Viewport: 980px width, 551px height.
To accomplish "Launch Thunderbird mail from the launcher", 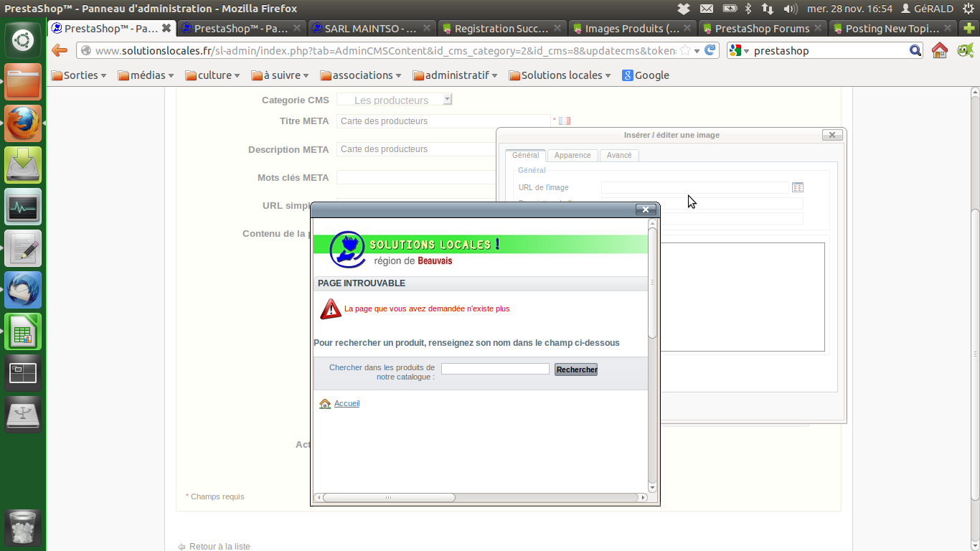I will [23, 290].
